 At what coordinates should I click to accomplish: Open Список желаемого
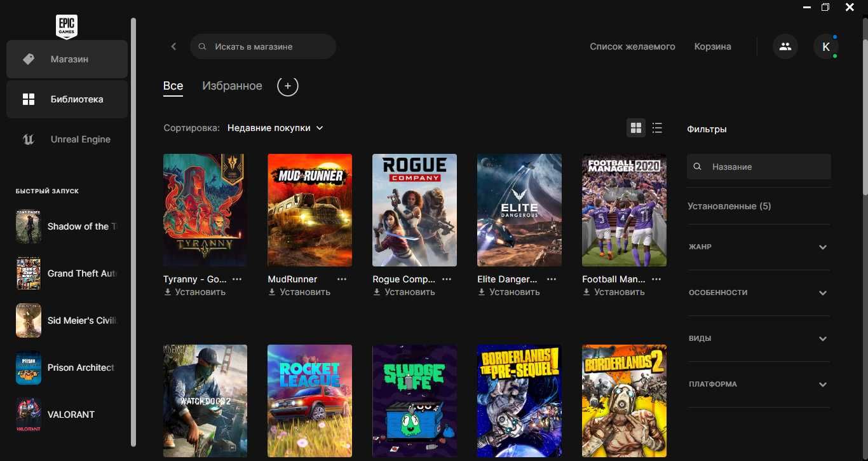coord(632,46)
